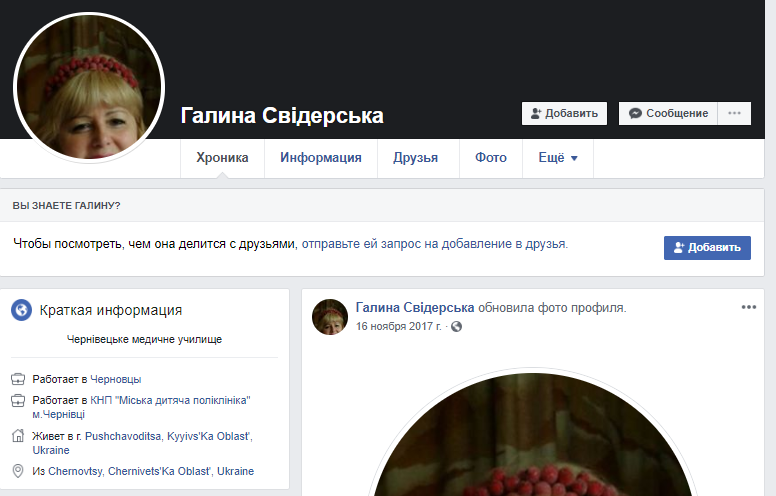This screenshot has height=496, width=776.
Task: Click the small post author avatar
Action: click(x=330, y=316)
